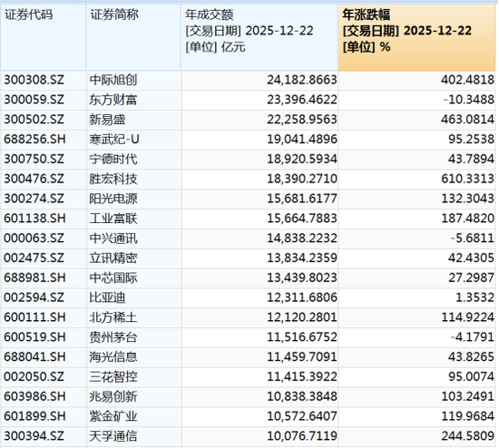Click percentage value 43.7894
Viewport: 499px width, 448px height.
(x=471, y=159)
